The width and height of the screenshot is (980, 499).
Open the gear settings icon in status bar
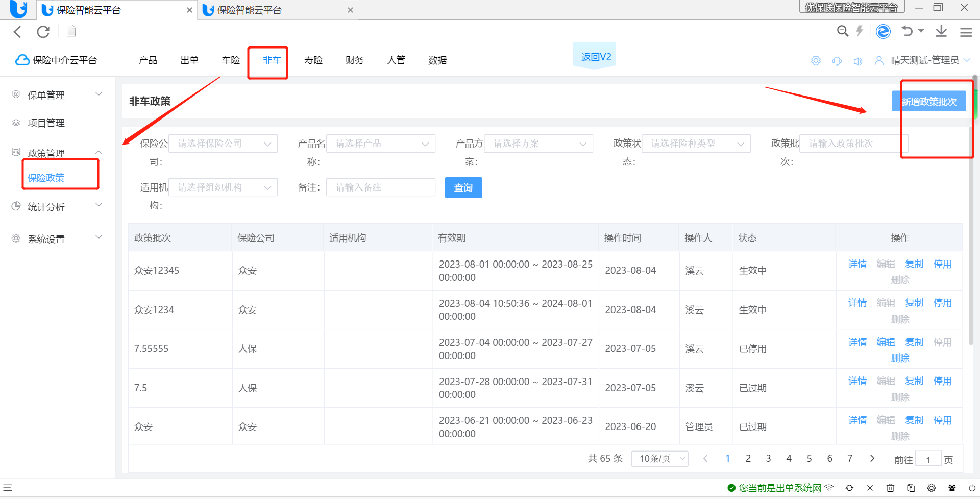(x=932, y=488)
